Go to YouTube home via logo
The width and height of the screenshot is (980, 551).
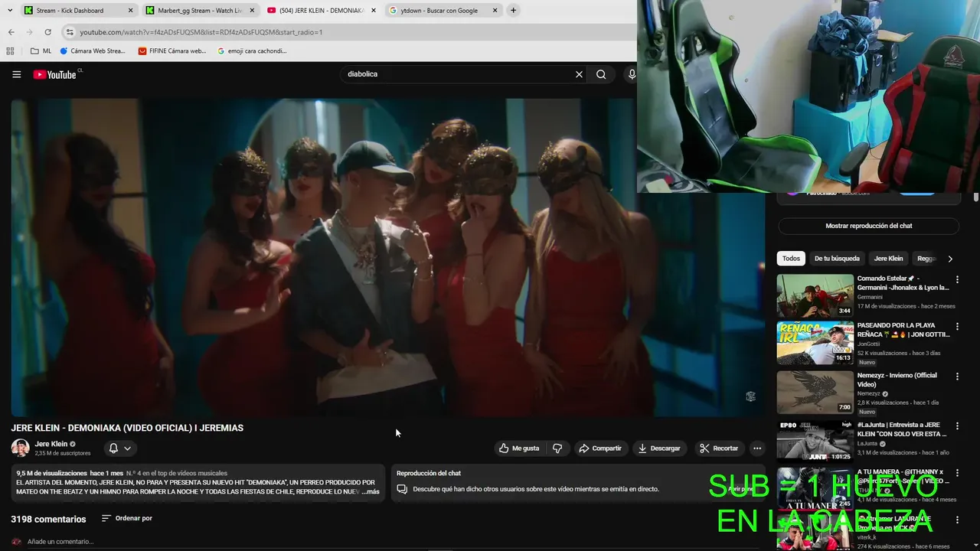[55, 74]
